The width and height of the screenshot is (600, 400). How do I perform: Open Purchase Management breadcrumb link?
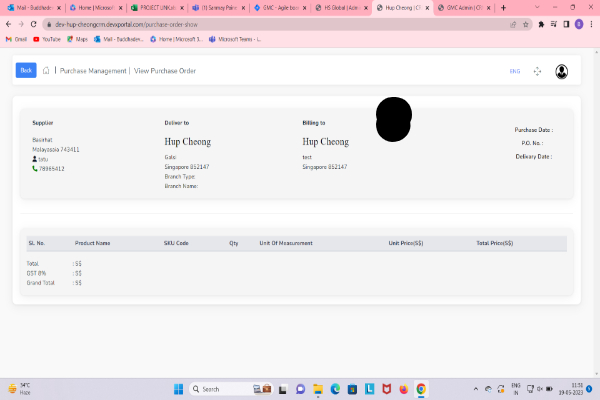coord(91,71)
